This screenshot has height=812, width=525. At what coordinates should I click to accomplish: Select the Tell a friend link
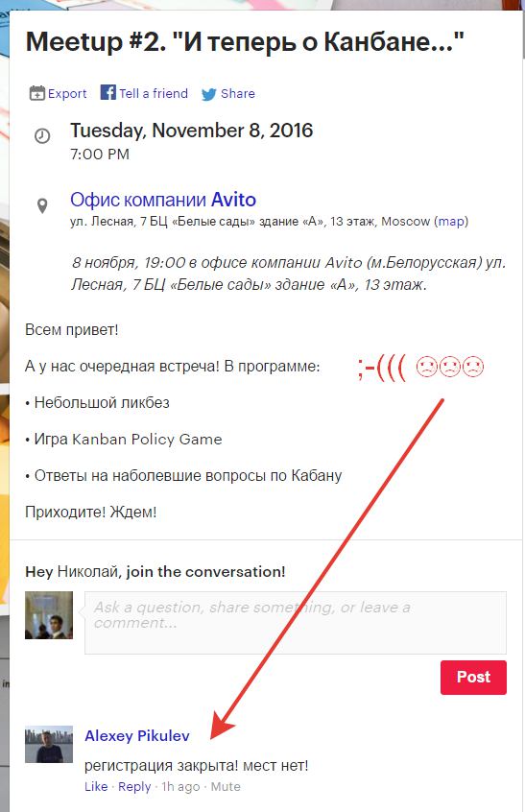coord(154,93)
